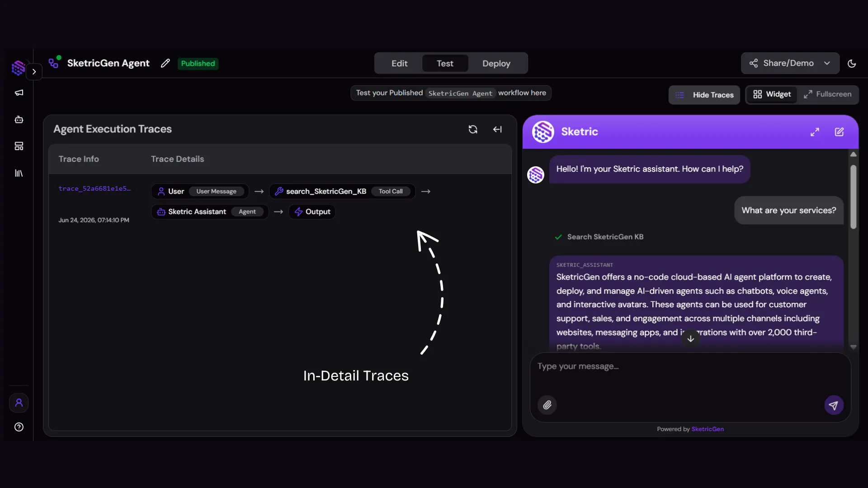Click the User Message trace node
The image size is (868, 488).
(200, 192)
